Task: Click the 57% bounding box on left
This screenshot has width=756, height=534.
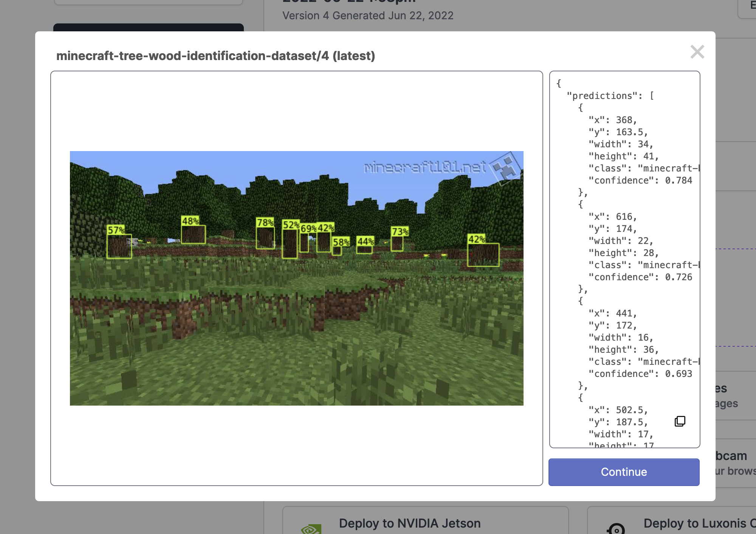Action: (119, 246)
